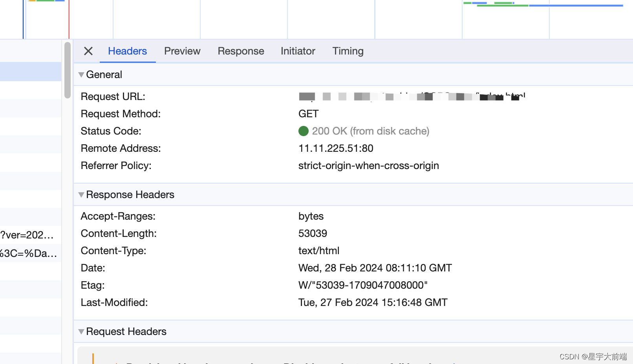633x364 pixels.
Task: Click the strict-origin-when-cross-origin value
Action: [369, 166]
